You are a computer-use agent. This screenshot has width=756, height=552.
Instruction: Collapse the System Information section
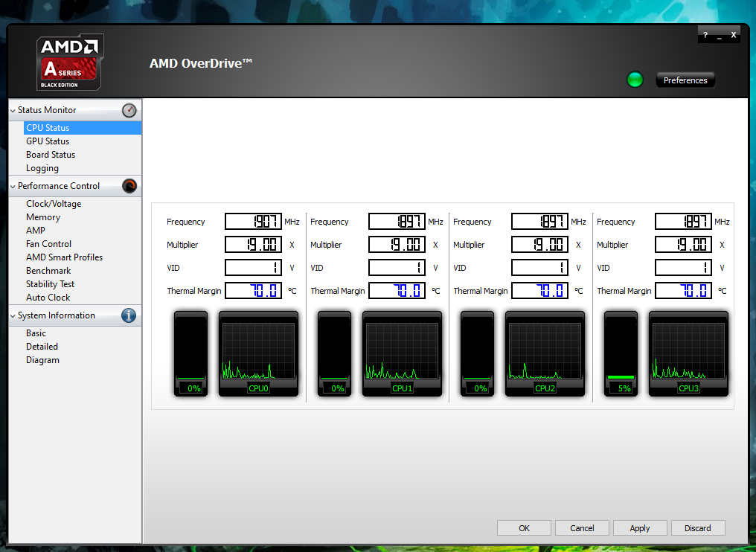tap(13, 315)
